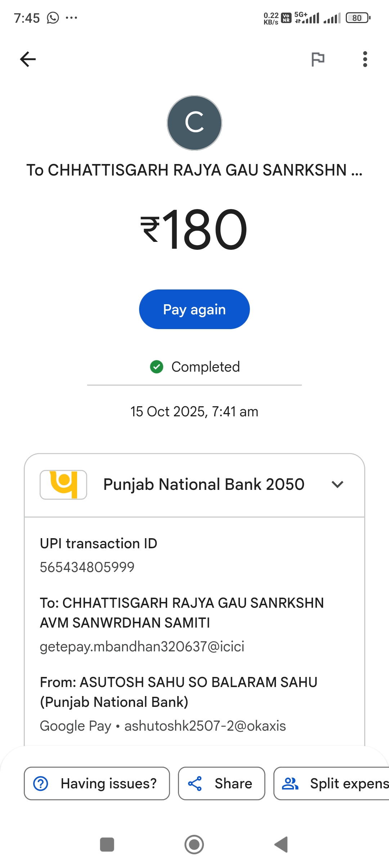Tap the people group icon
The height and width of the screenshot is (868, 389).
point(290,783)
